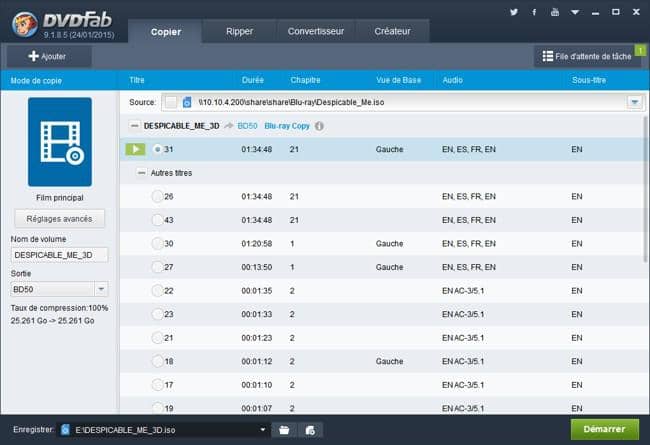
Task: Click the Audio column header
Action: 453,80
